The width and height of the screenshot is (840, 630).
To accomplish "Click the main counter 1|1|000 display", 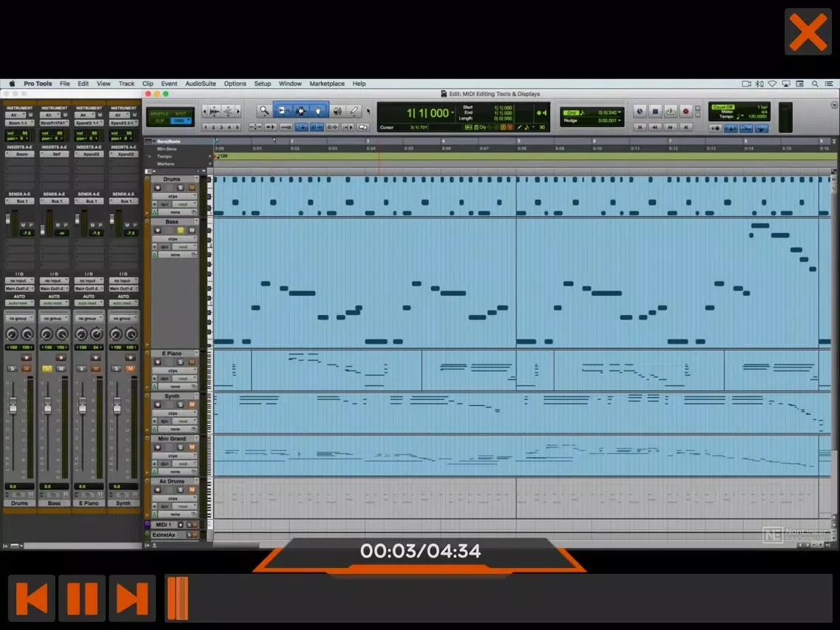I will [x=427, y=113].
